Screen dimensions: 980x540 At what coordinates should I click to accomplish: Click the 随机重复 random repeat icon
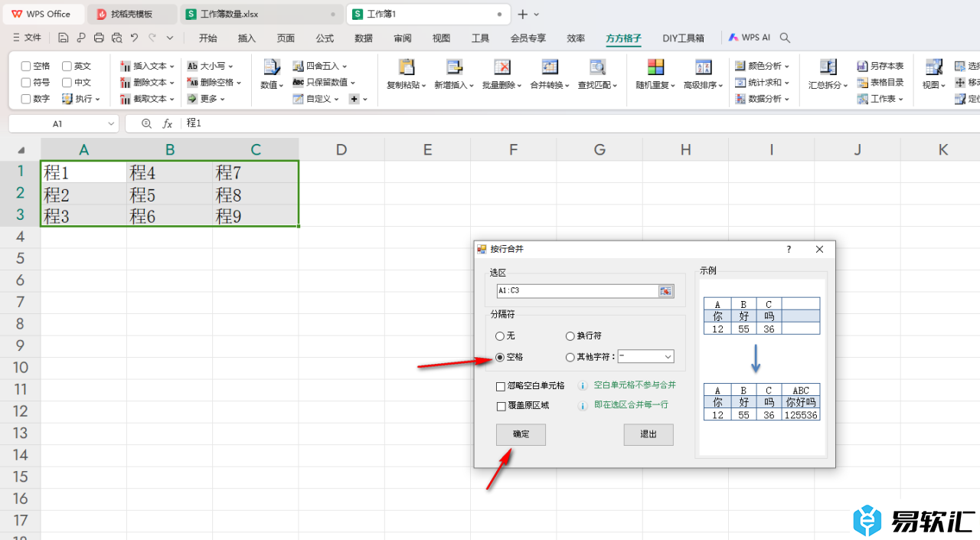click(x=655, y=68)
